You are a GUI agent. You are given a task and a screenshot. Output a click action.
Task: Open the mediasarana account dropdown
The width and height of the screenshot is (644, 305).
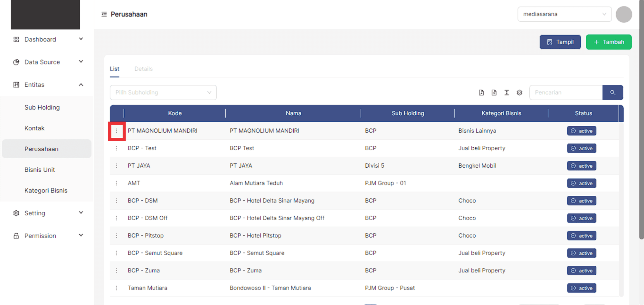[564, 14]
